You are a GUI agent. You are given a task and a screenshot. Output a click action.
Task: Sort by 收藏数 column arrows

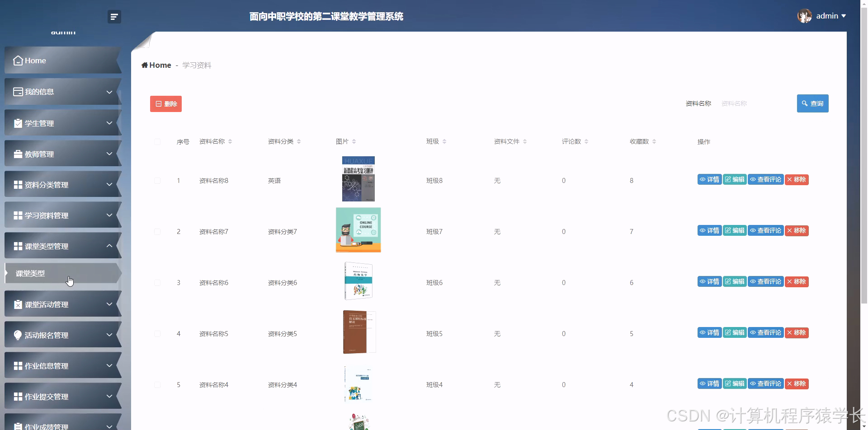[x=654, y=141]
